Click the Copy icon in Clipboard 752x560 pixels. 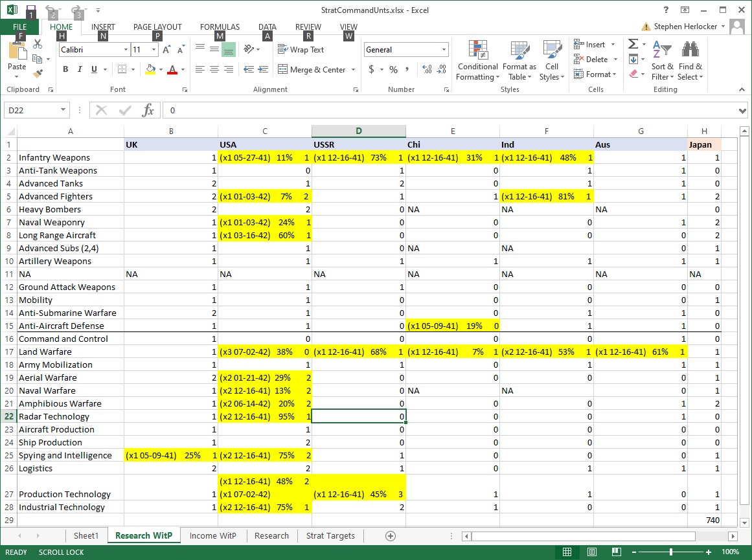[37, 58]
